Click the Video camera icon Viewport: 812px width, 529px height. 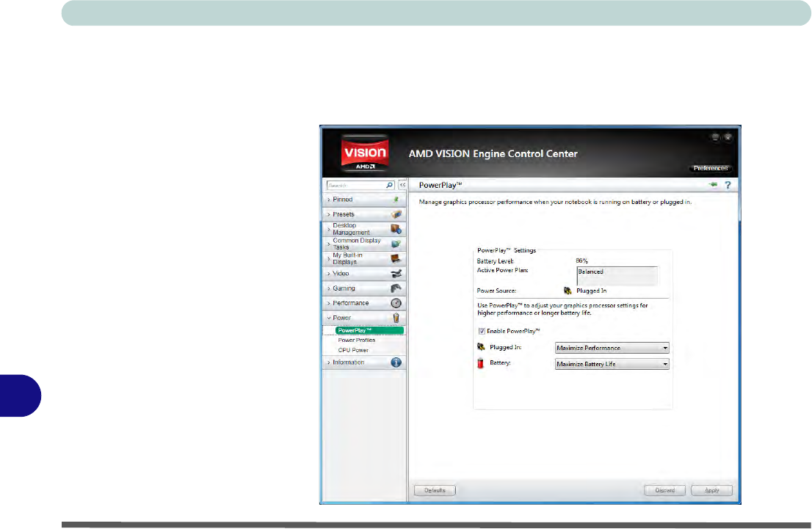coord(396,274)
